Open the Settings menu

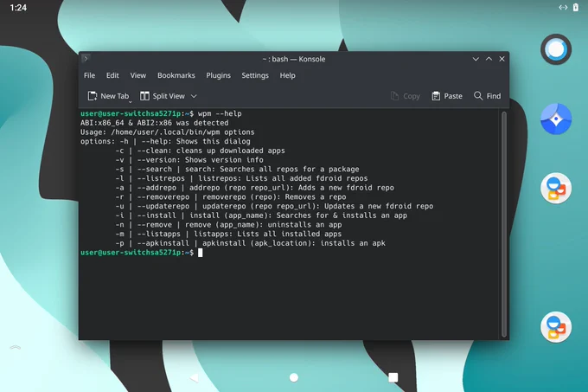tap(255, 75)
